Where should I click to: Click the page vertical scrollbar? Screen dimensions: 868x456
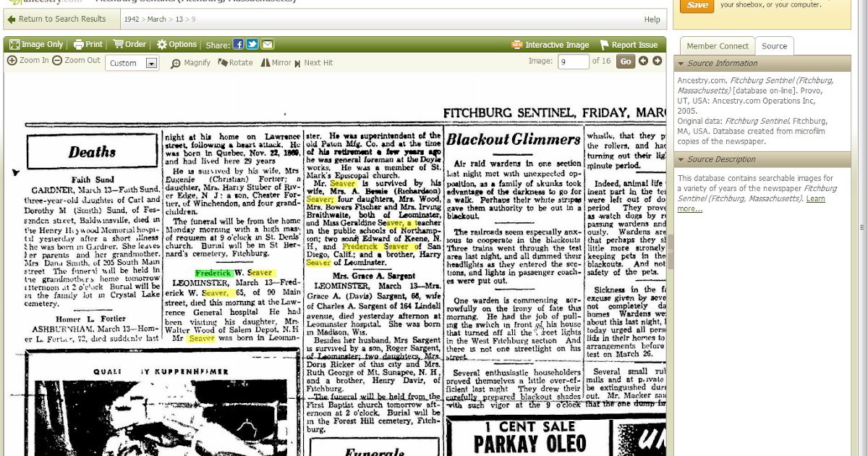[x=863, y=228]
